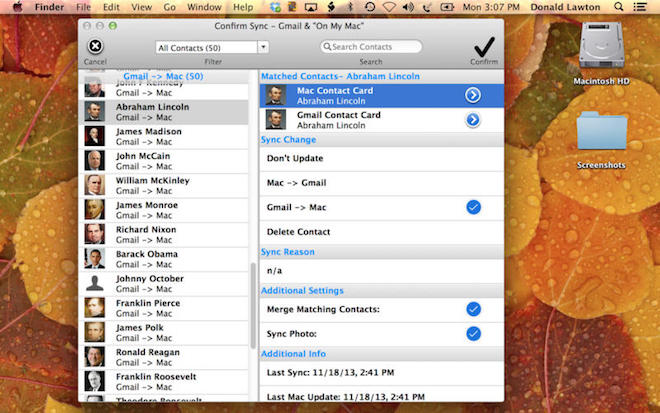660x413 pixels.
Task: Click the n/a Sync Reason row
Action: (382, 271)
